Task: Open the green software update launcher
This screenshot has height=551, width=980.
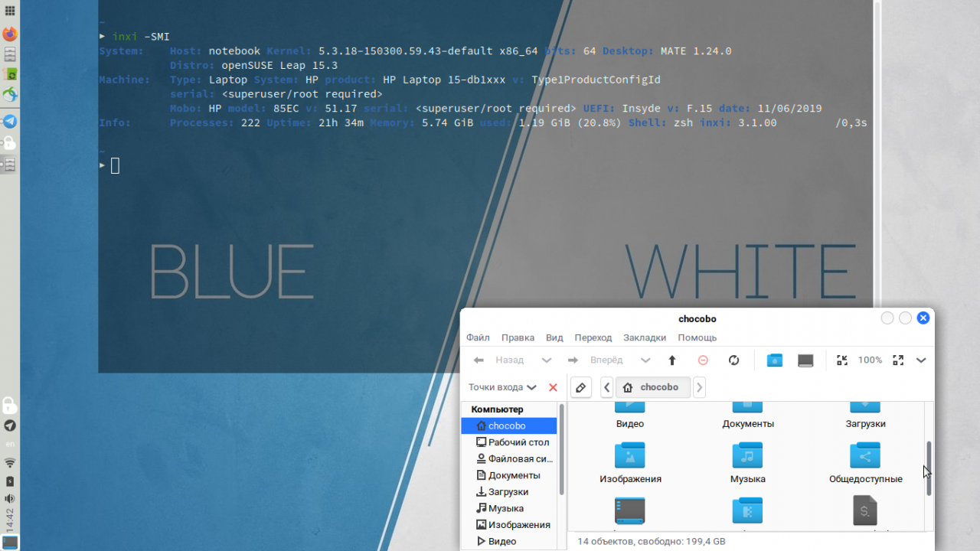Action: point(10,75)
